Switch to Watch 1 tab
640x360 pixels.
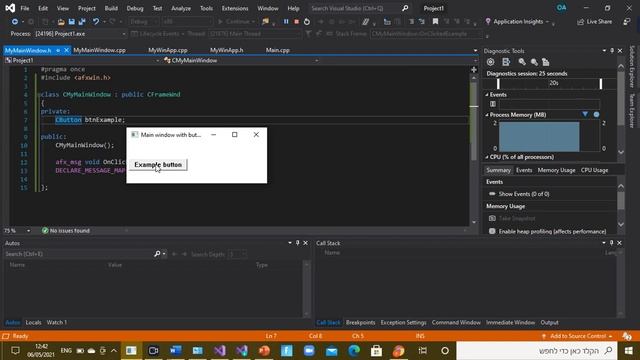point(57,322)
